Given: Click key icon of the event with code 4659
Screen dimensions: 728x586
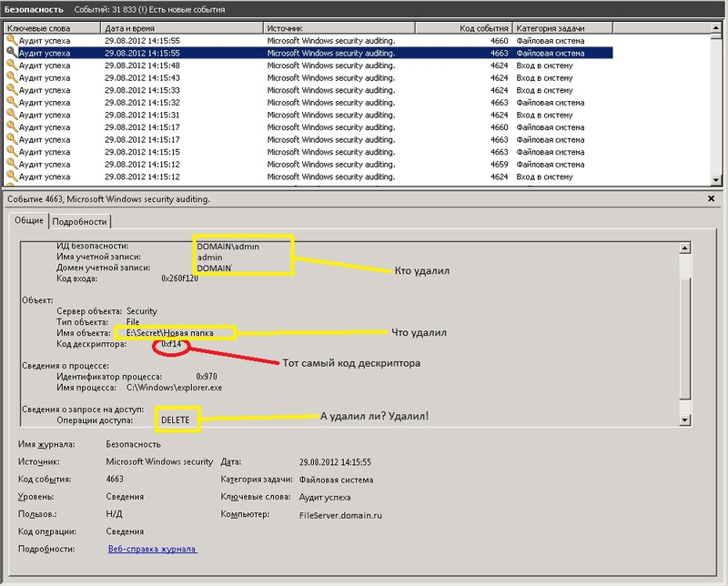Looking at the screenshot, I should pyautogui.click(x=12, y=164).
